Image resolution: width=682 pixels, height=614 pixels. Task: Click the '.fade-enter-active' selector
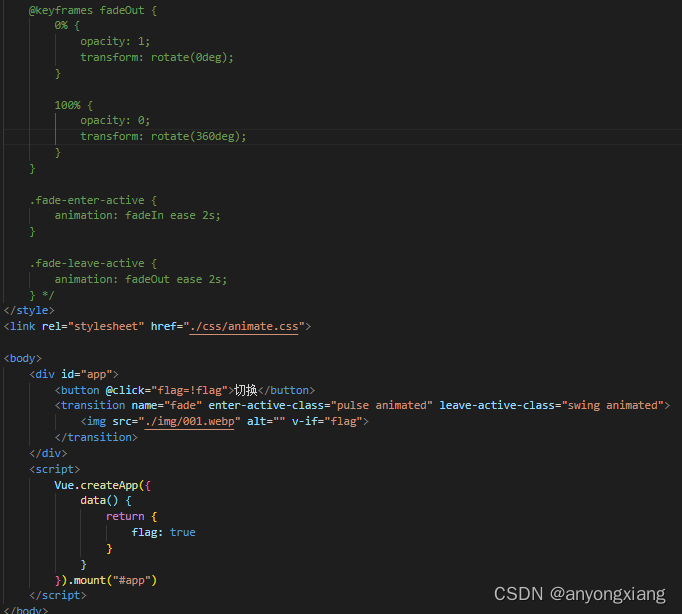click(87, 200)
